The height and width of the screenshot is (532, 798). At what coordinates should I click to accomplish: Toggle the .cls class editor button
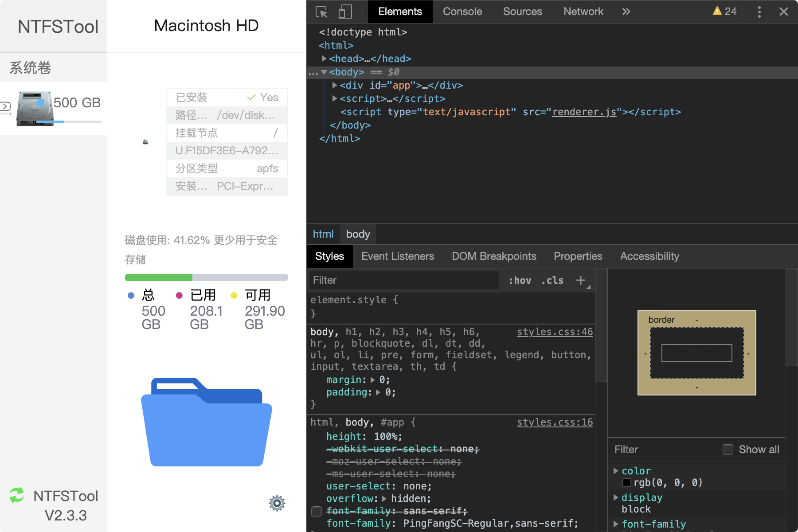pos(552,280)
